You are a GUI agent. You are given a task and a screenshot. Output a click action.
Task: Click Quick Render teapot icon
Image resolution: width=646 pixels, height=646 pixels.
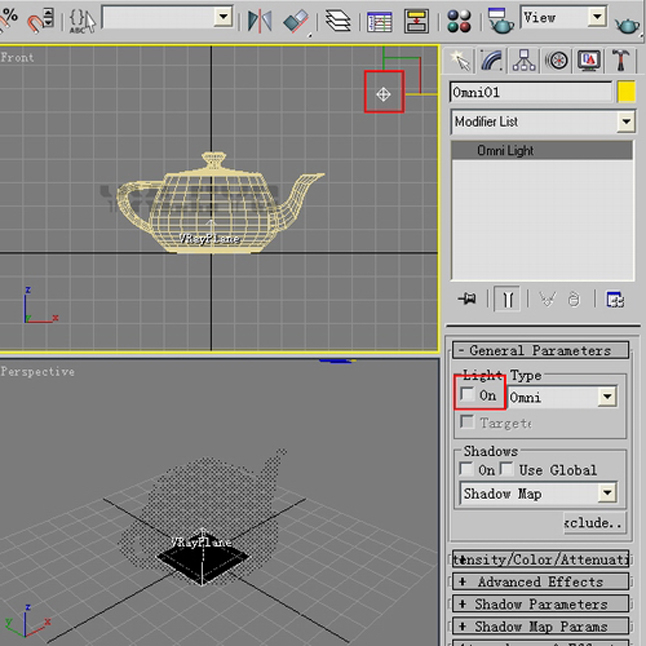click(627, 25)
